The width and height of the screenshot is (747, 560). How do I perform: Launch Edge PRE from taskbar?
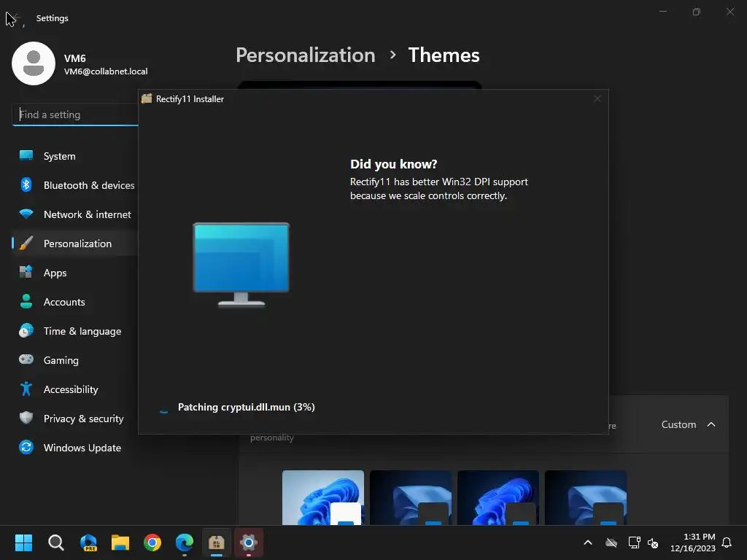pos(88,542)
